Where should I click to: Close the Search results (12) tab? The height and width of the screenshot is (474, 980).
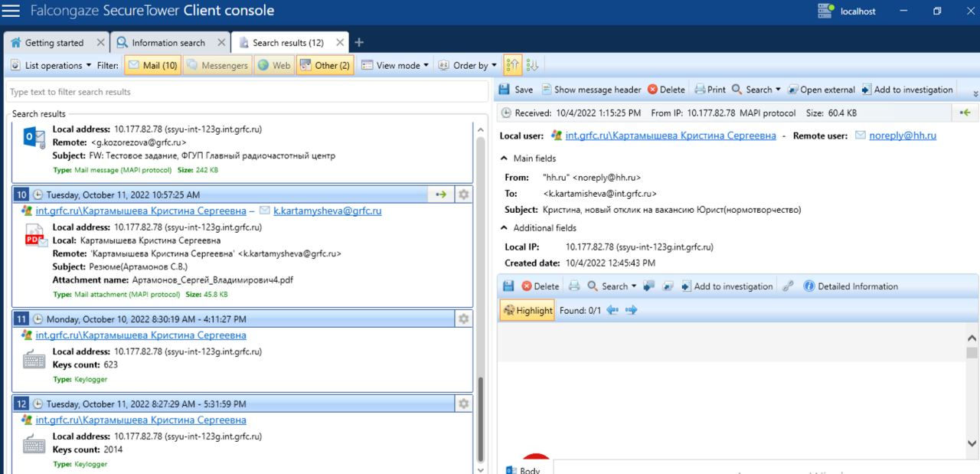(x=340, y=43)
